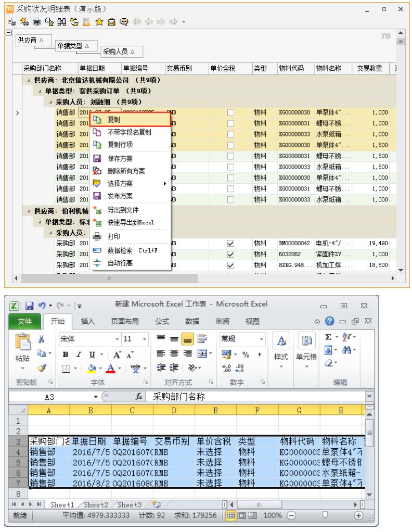Switch to the 插入 ribbon tab
The image size is (412, 532).
pyautogui.click(x=87, y=322)
